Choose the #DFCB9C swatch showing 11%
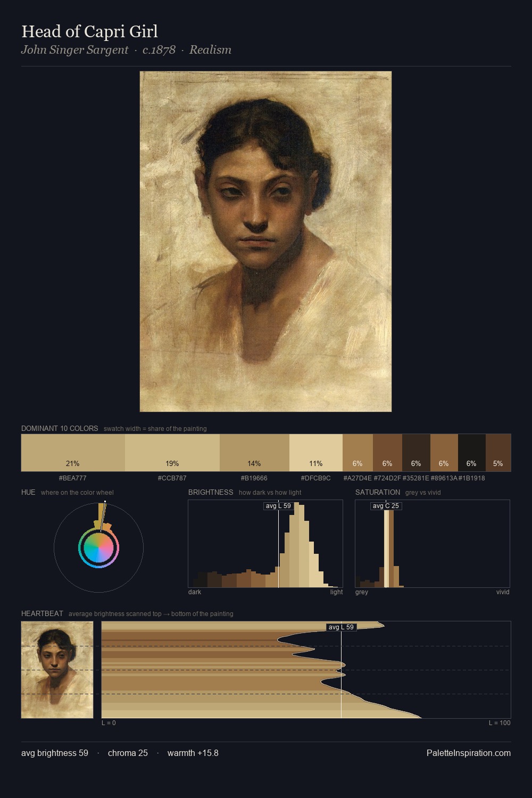532x798 pixels. coord(316,453)
